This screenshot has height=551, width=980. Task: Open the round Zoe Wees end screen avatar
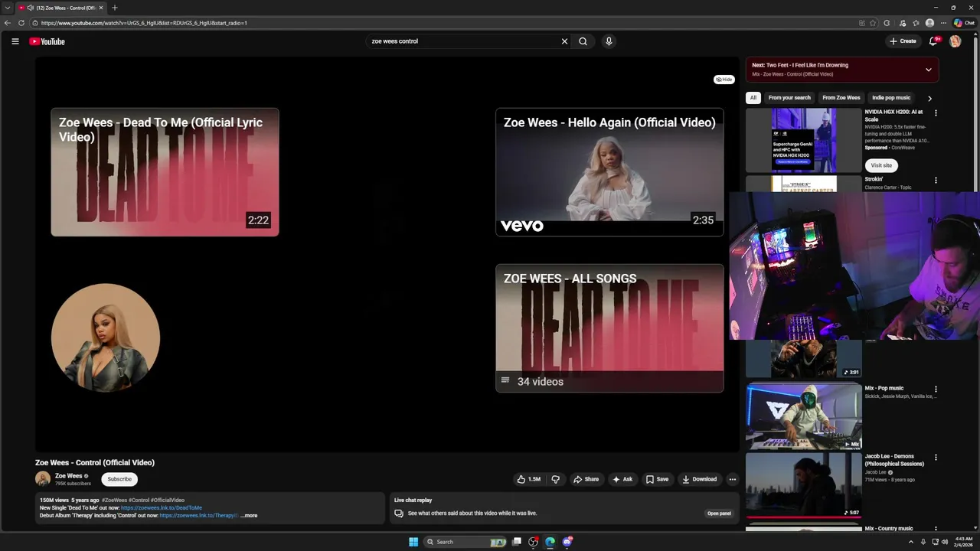(x=106, y=337)
